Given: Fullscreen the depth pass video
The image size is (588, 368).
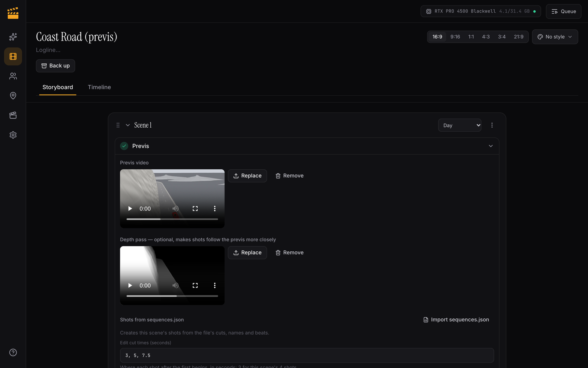Looking at the screenshot, I should coord(195,286).
